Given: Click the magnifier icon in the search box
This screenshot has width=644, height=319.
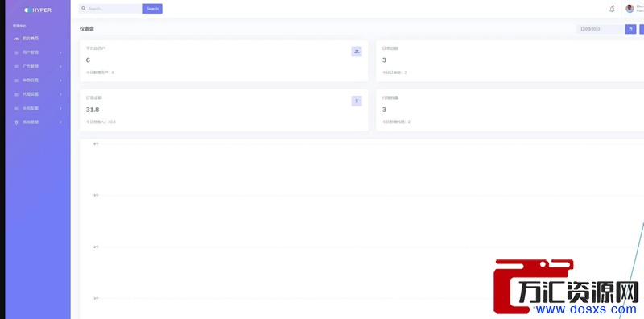Looking at the screenshot, I should 84,9.
